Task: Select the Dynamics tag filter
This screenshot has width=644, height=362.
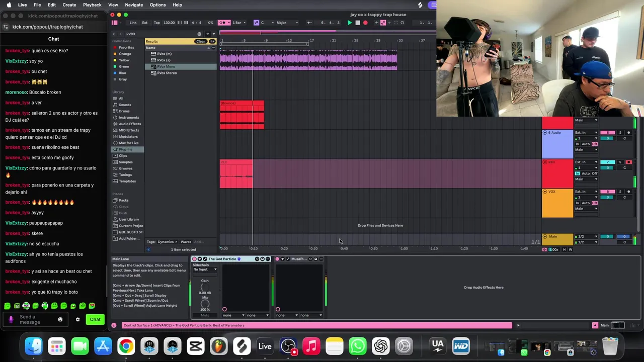Action: pyautogui.click(x=166, y=242)
